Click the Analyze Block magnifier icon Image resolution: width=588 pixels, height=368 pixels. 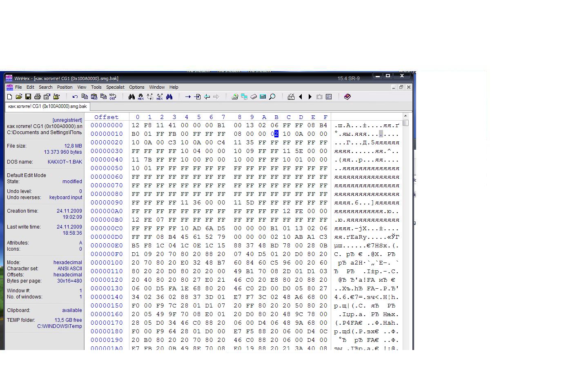click(272, 97)
